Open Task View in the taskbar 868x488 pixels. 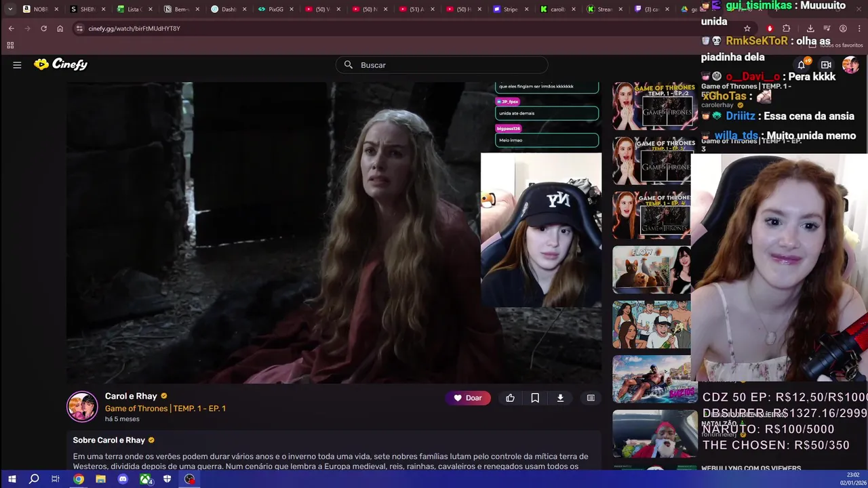pyautogui.click(x=56, y=479)
